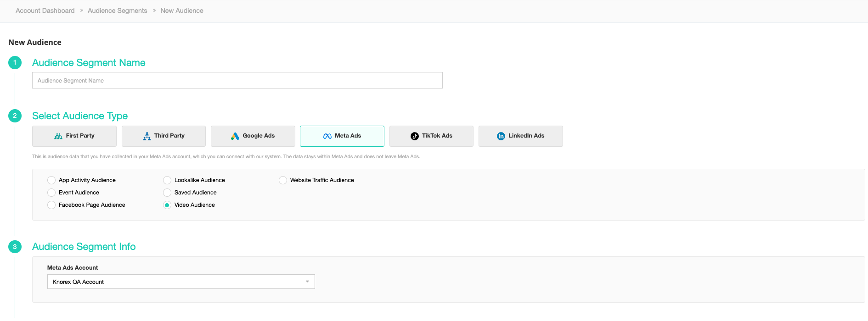Image resolution: width=868 pixels, height=321 pixels.
Task: Click the TikTok logo icon
Action: (415, 136)
